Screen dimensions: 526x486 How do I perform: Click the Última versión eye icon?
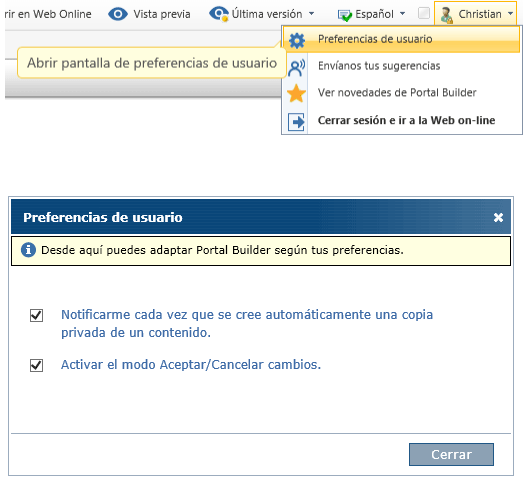[x=219, y=14]
